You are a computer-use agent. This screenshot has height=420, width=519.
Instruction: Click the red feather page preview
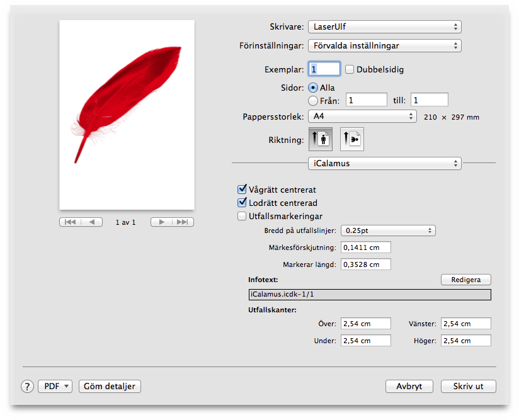[x=127, y=115]
